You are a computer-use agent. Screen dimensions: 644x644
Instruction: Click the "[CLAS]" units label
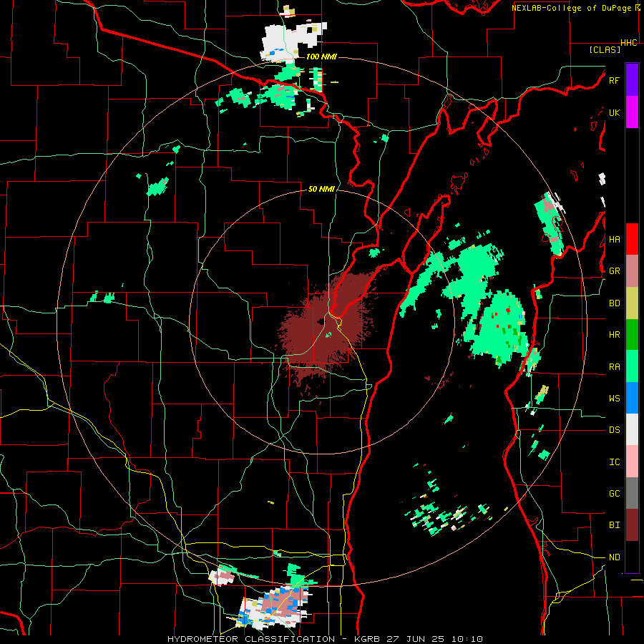605,50
